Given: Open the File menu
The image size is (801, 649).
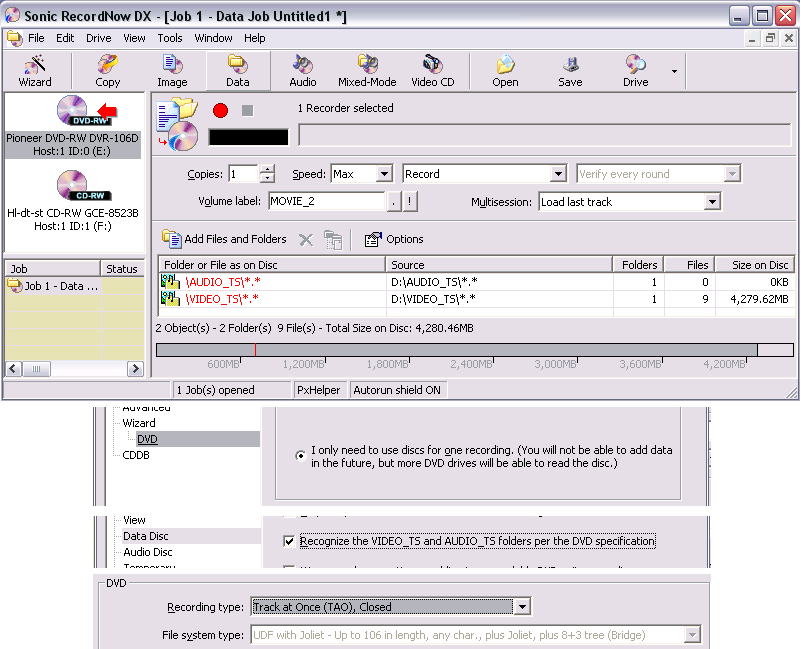Looking at the screenshot, I should pyautogui.click(x=36, y=38).
